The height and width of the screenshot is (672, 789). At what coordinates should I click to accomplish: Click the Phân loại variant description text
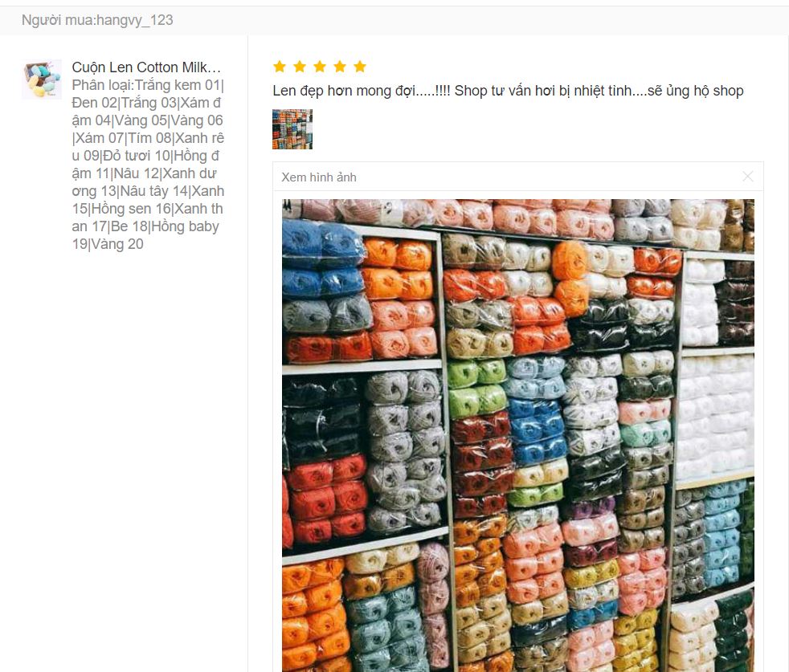(x=148, y=165)
